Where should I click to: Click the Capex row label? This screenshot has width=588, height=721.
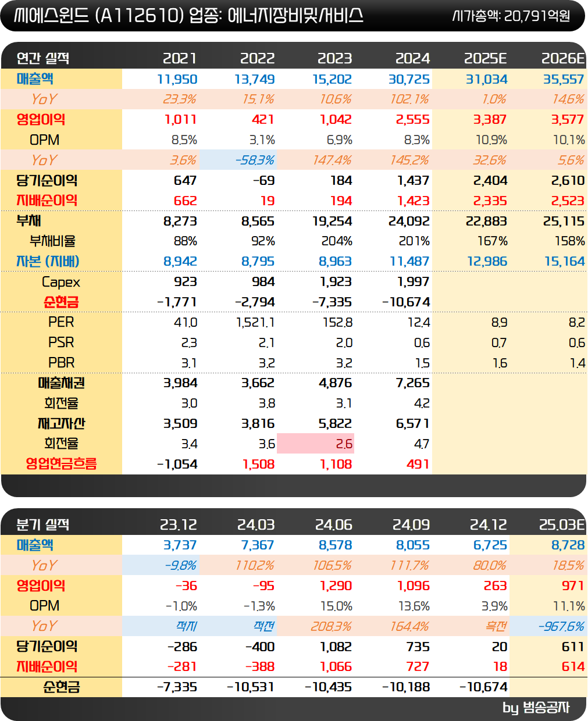(61, 282)
